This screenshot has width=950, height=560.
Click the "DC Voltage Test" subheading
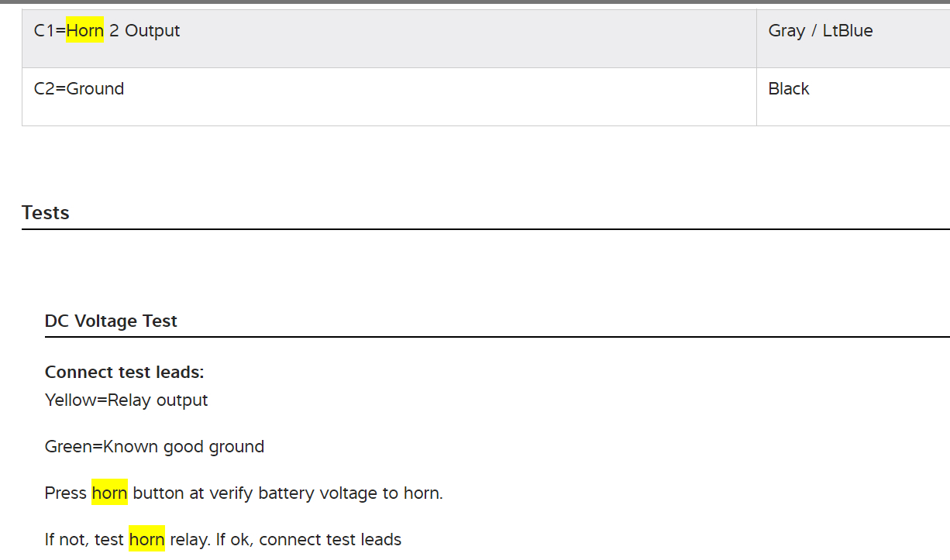click(x=111, y=321)
